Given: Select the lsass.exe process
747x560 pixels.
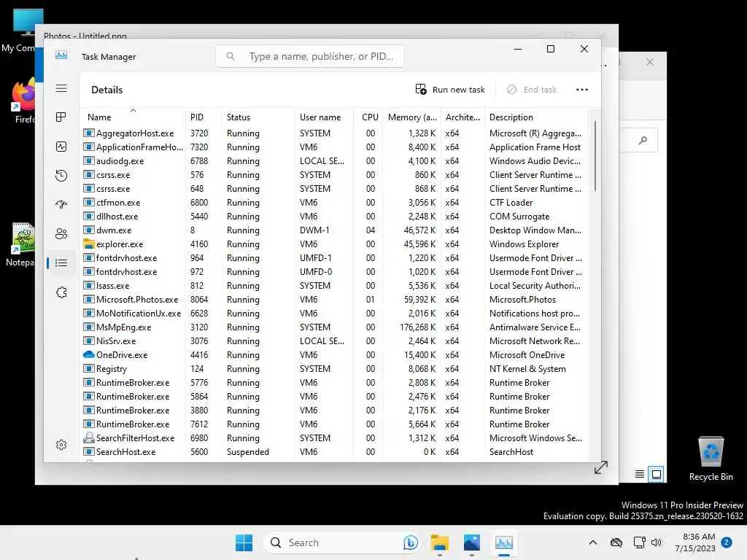Looking at the screenshot, I should tap(333, 286).
